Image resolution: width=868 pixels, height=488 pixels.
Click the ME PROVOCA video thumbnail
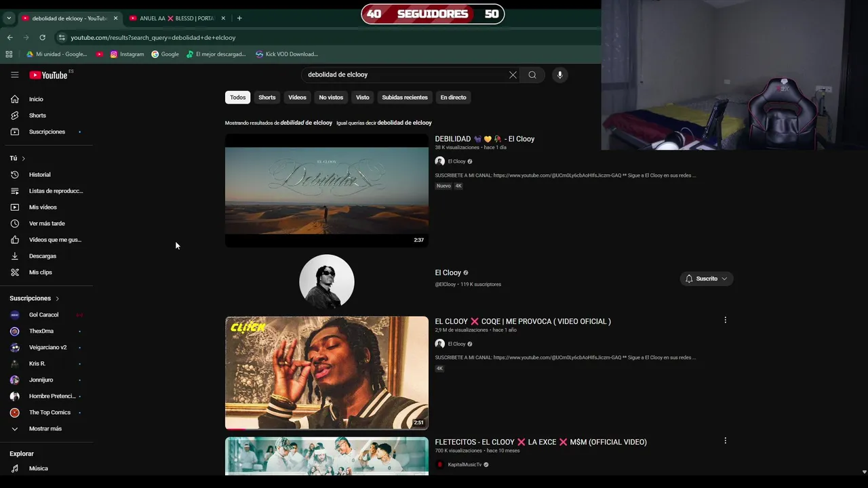(x=327, y=373)
